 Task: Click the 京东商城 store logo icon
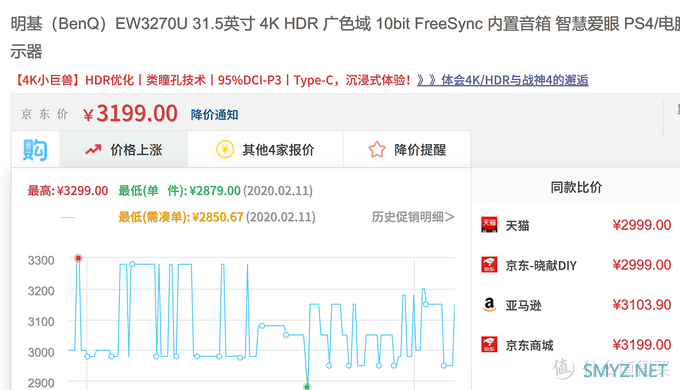pyautogui.click(x=489, y=344)
